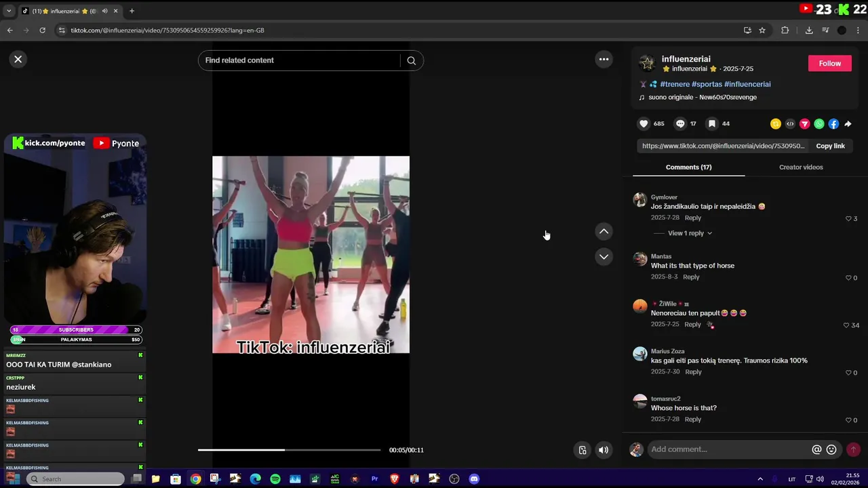Viewport: 868px width, 488px height.
Task: Open the emoji picker in comment box
Action: [x=831, y=449]
